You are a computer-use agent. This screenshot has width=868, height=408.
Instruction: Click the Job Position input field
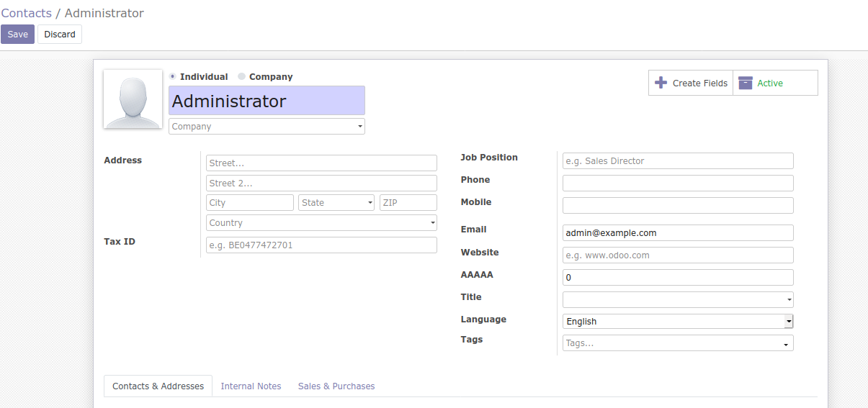678,161
